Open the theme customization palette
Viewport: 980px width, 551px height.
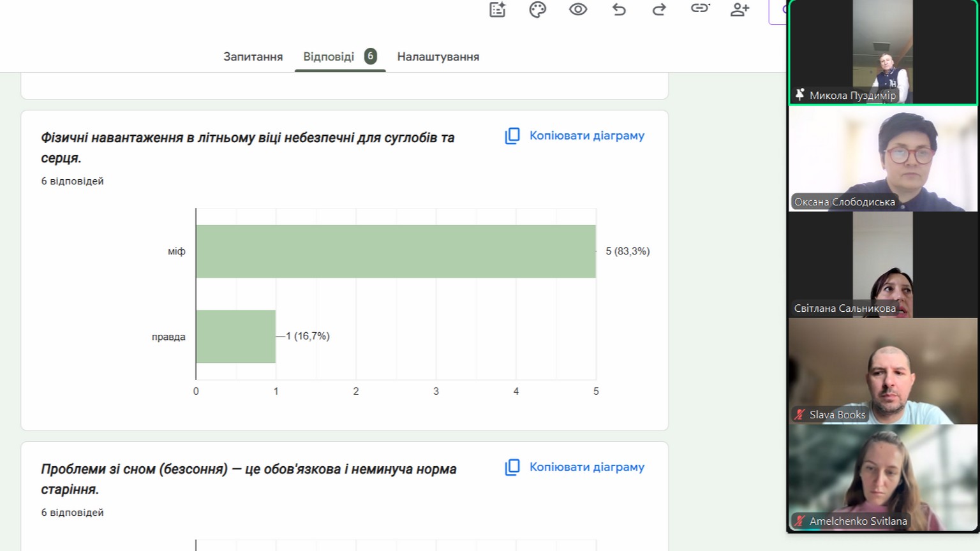pyautogui.click(x=537, y=10)
